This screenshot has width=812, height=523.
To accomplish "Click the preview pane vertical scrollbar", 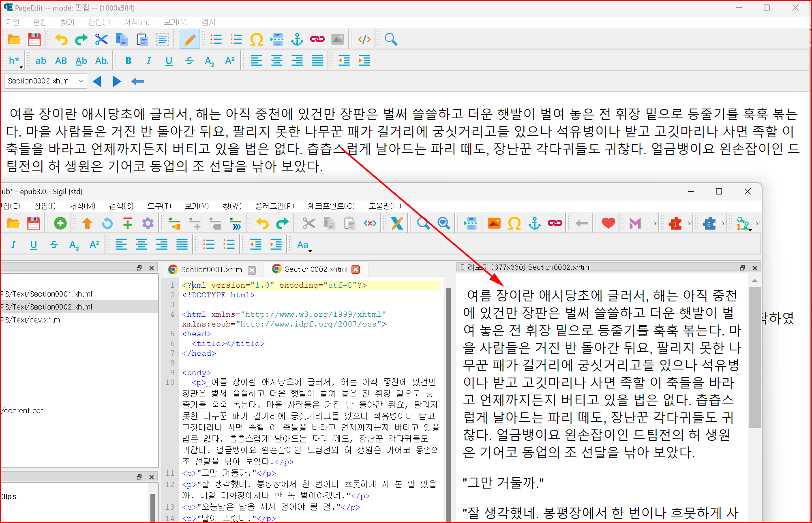I will click(754, 356).
